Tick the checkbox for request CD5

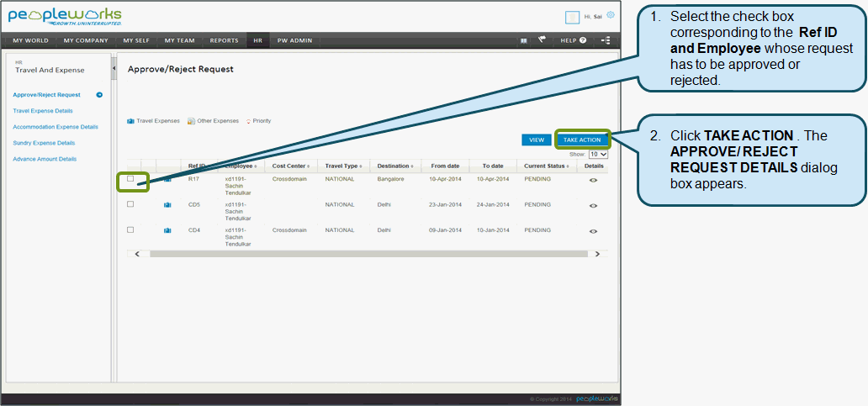point(130,204)
